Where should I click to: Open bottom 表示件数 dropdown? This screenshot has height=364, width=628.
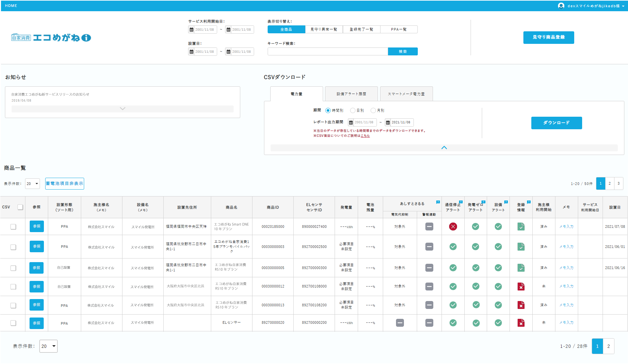[x=49, y=346]
